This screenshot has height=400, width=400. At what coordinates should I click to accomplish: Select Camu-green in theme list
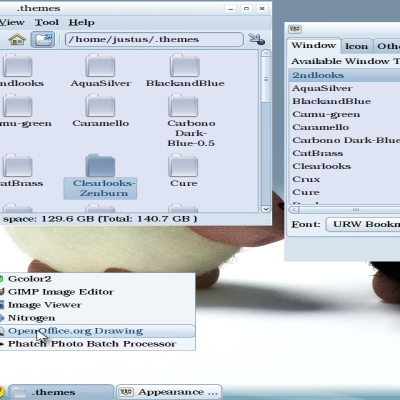pyautogui.click(x=345, y=114)
